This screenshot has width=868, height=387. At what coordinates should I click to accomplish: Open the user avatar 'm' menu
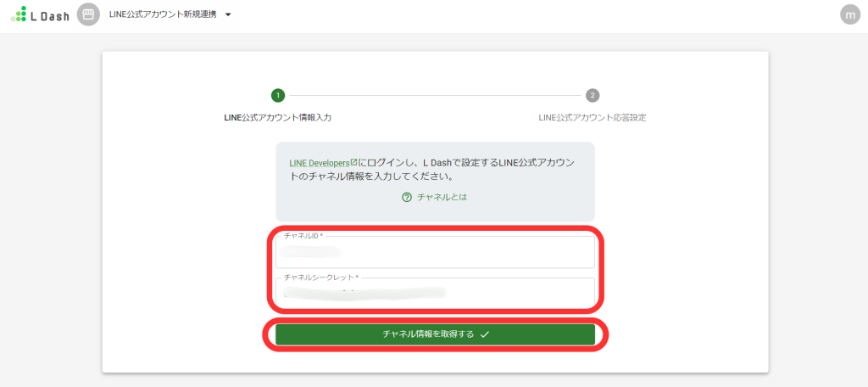click(x=849, y=14)
